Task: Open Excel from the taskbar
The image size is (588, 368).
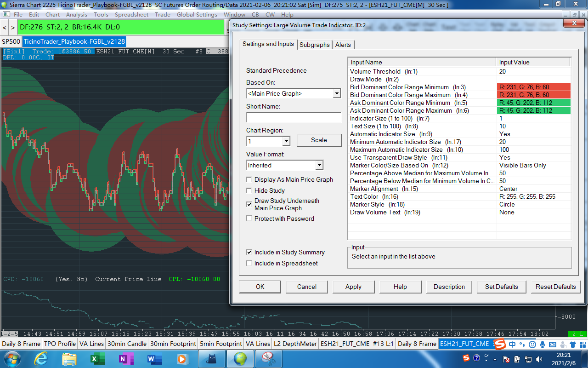Action: [98, 358]
